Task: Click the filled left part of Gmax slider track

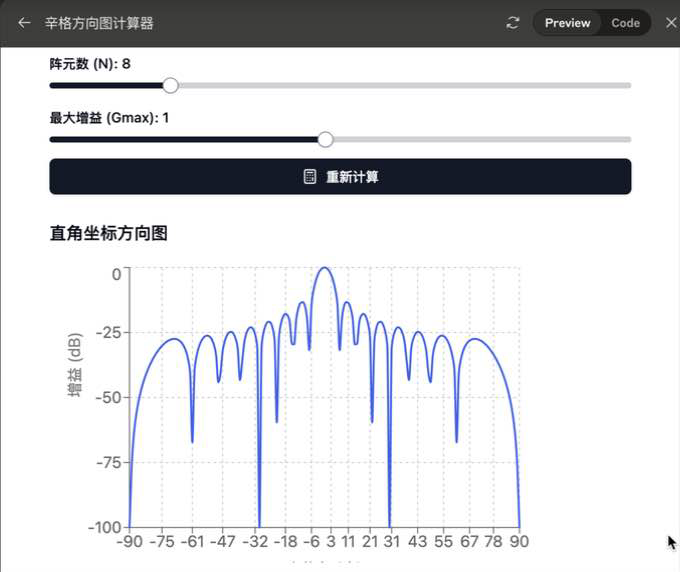Action: pyautogui.click(x=180, y=139)
